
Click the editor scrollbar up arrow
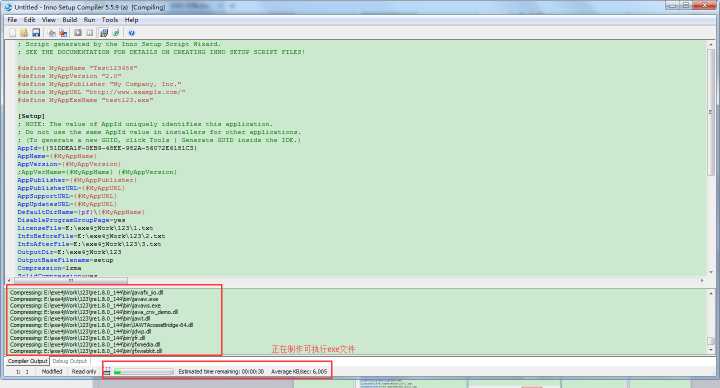[x=710, y=44]
